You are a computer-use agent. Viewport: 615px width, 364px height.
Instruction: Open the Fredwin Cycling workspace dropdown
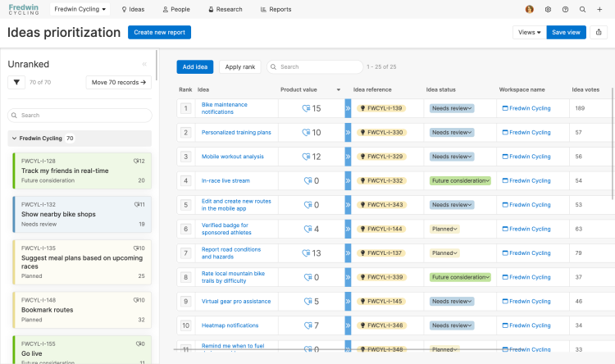coord(80,10)
